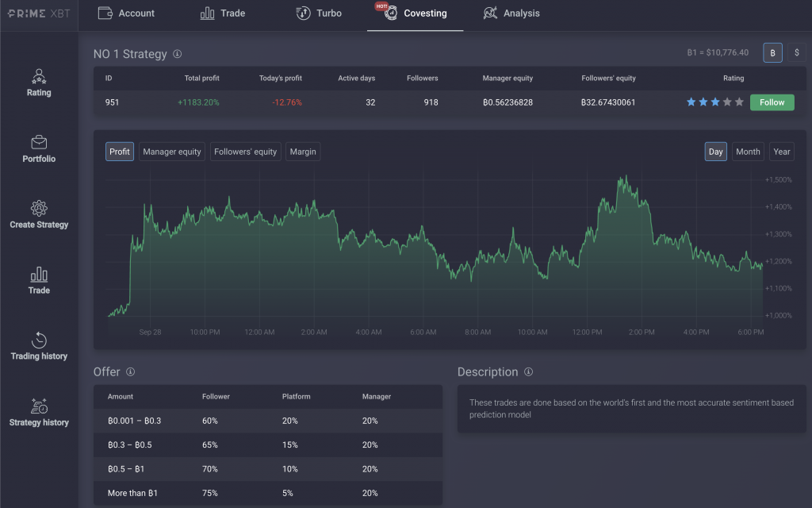812x508 pixels.
Task: Follow strategy 951
Action: (x=772, y=102)
